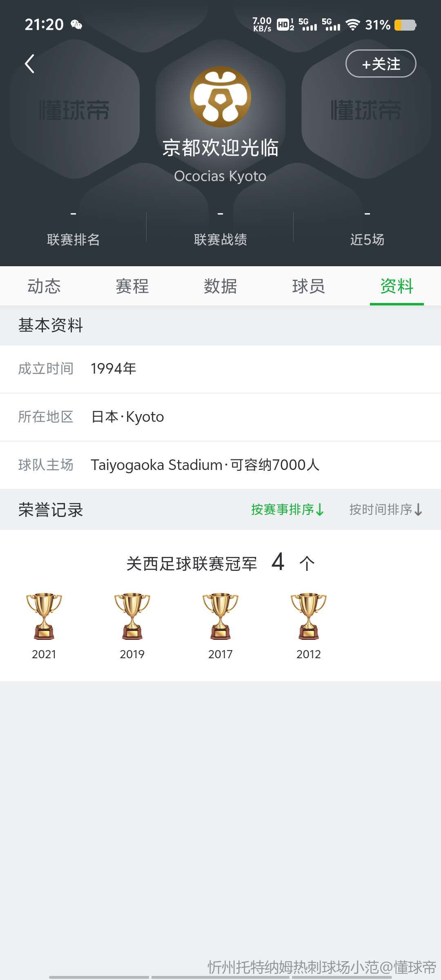Tap the back arrow icon
Image resolution: width=441 pixels, height=980 pixels.
29,64
